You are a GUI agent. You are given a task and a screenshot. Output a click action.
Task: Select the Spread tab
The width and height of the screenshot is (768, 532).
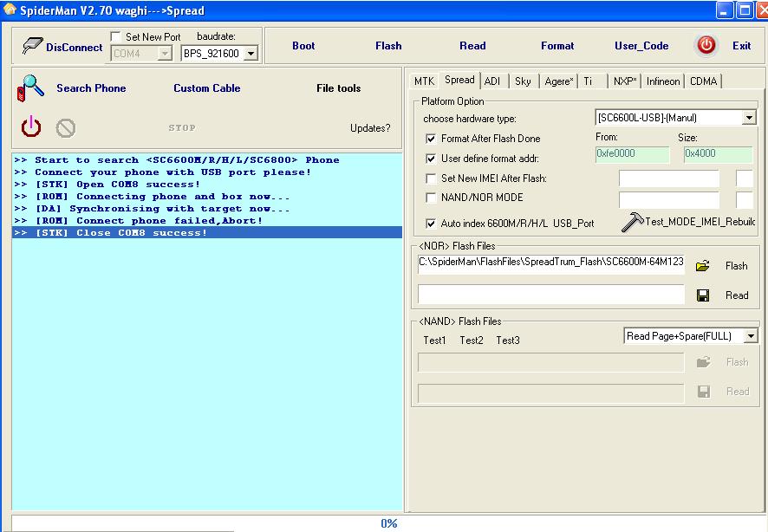click(x=459, y=80)
